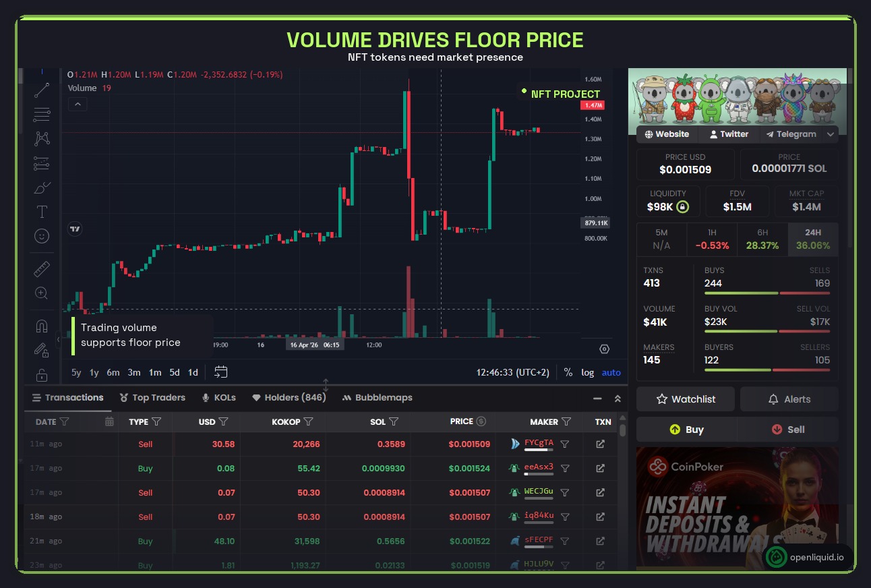Toggle magnet mode in the drawing toolbar
871x588 pixels.
tap(41, 326)
